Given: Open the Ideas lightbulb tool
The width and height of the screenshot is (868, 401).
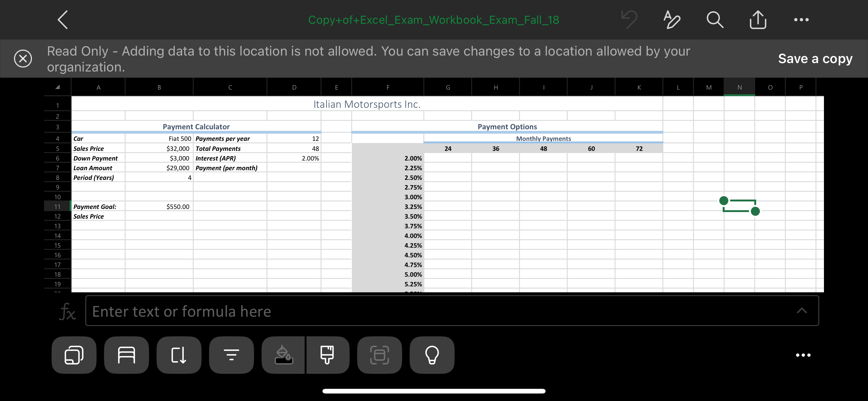Looking at the screenshot, I should 432,355.
